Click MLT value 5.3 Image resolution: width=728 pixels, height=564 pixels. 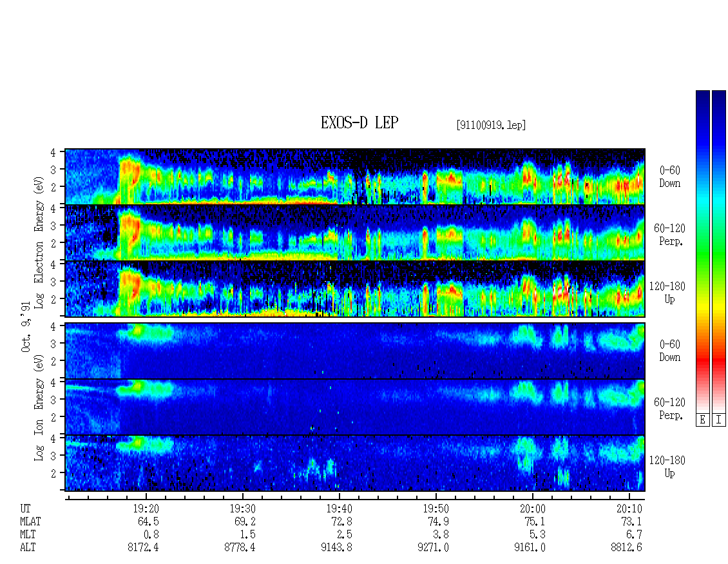pyautogui.click(x=537, y=535)
